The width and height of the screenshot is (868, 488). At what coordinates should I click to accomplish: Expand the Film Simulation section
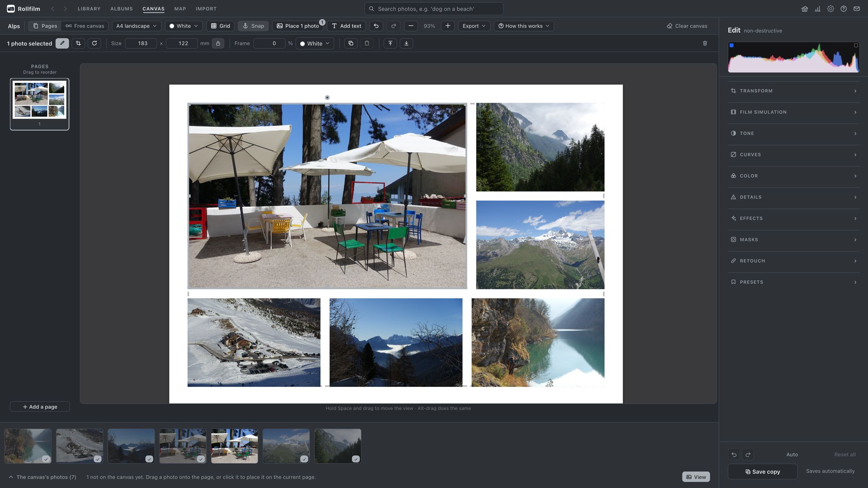pos(793,112)
